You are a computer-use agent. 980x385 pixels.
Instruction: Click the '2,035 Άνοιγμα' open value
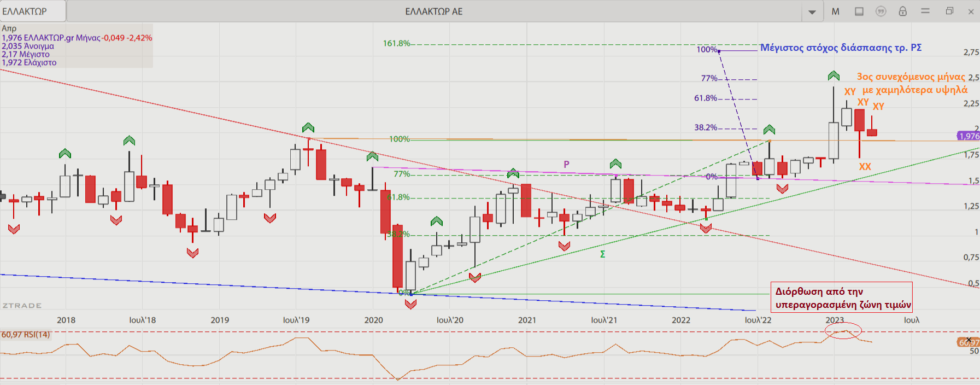tap(28, 46)
